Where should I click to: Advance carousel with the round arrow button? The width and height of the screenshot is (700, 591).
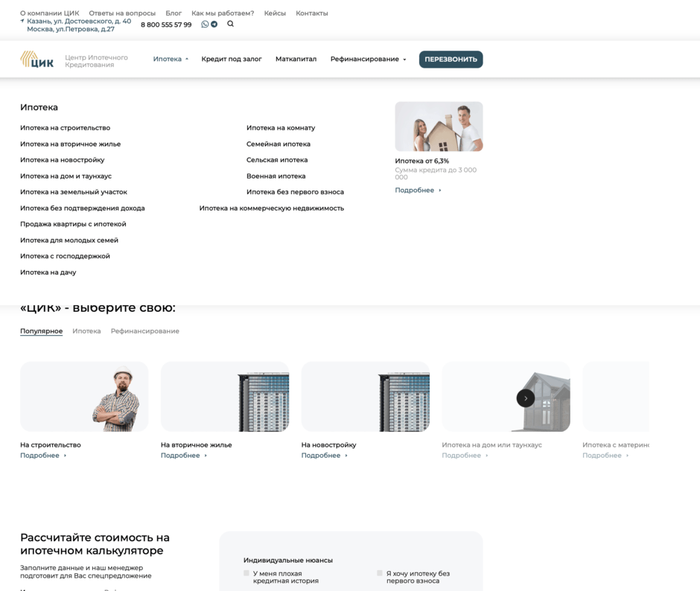click(526, 397)
